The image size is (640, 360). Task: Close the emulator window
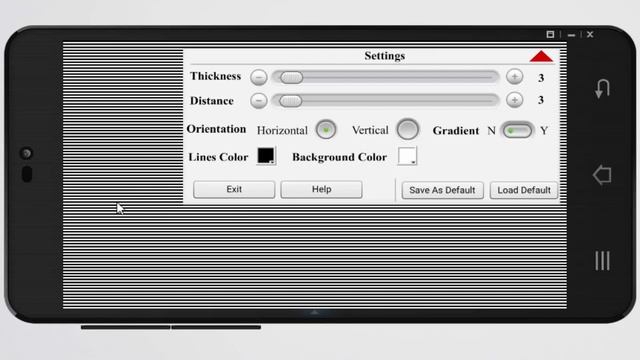click(x=590, y=35)
